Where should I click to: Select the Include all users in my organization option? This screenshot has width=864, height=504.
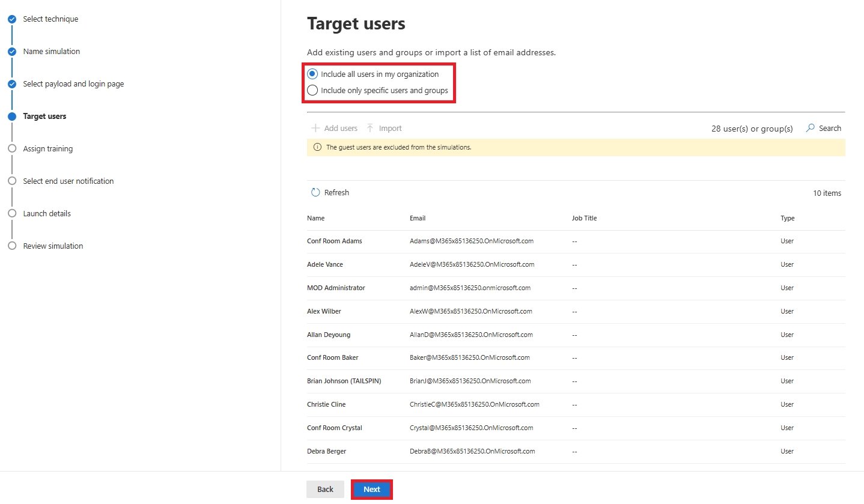[312, 73]
